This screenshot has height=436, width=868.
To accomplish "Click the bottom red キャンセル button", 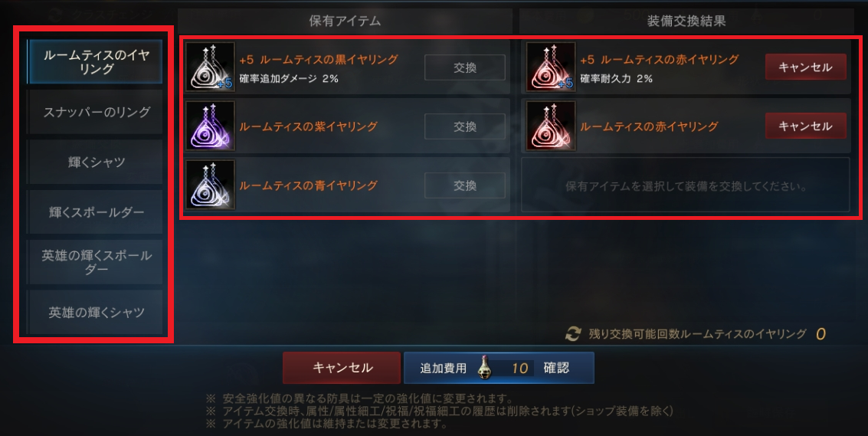I will pyautogui.click(x=342, y=368).
